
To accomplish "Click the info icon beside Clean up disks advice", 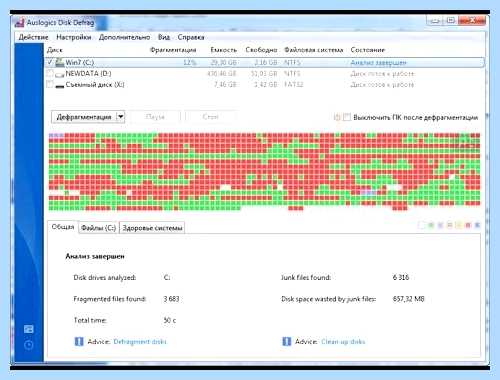I will click(287, 341).
